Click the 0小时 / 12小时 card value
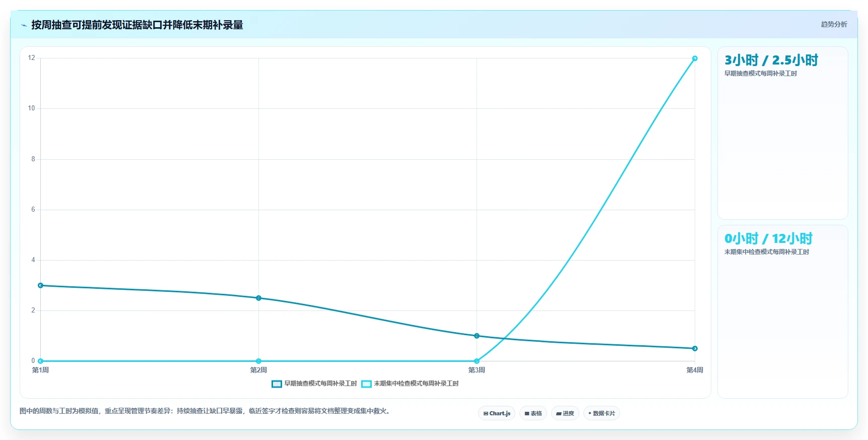Viewport: 868px width, 440px height. pos(769,239)
